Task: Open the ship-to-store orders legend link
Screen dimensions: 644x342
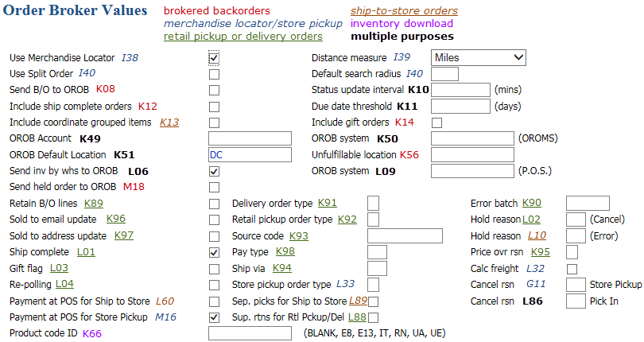Action: click(x=404, y=11)
